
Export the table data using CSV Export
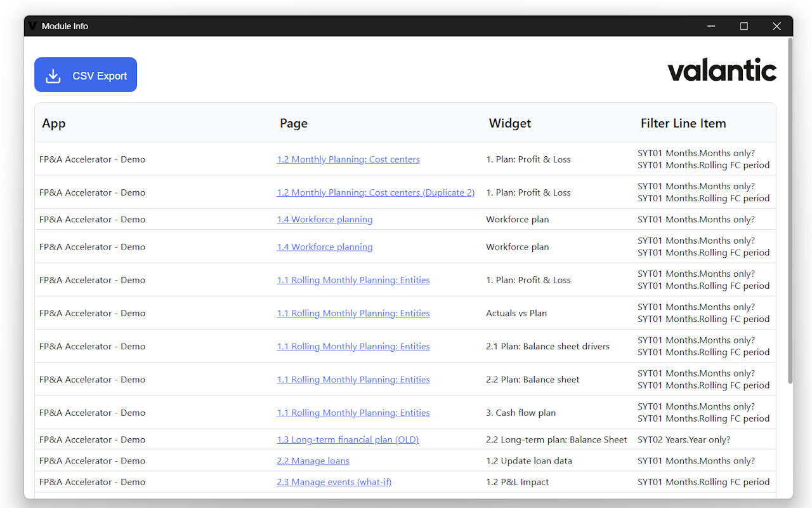click(x=86, y=74)
